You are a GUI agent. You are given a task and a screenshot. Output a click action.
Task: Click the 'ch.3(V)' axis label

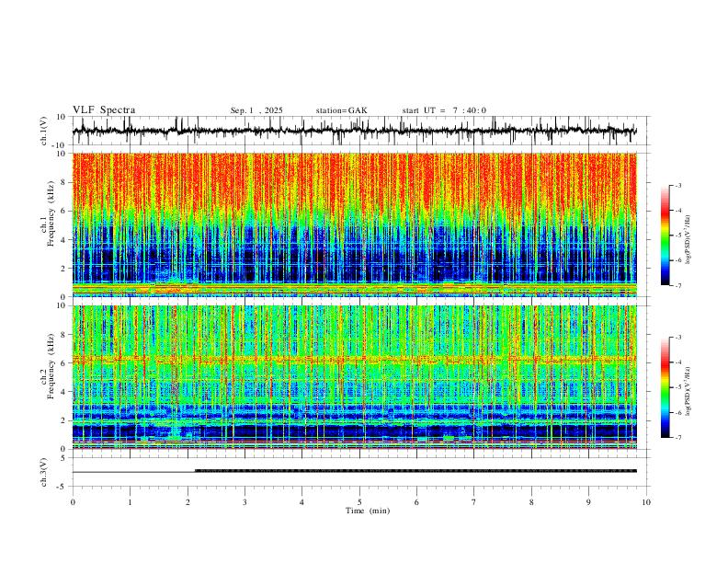click(x=44, y=472)
